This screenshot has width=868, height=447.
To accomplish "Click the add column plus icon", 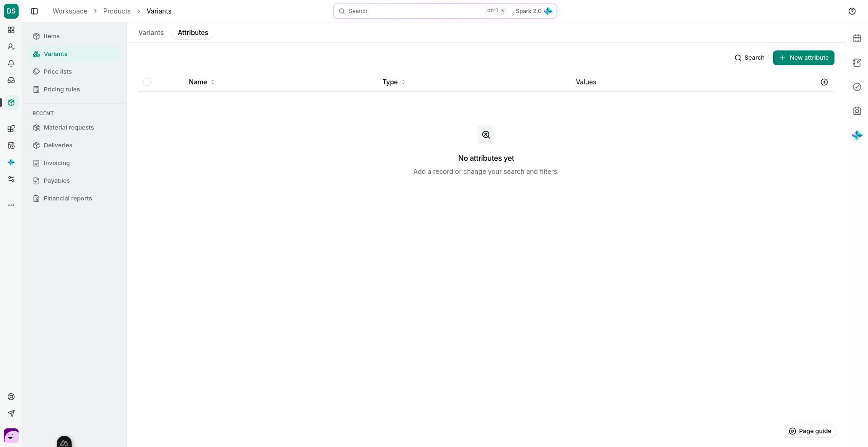I will tap(824, 82).
